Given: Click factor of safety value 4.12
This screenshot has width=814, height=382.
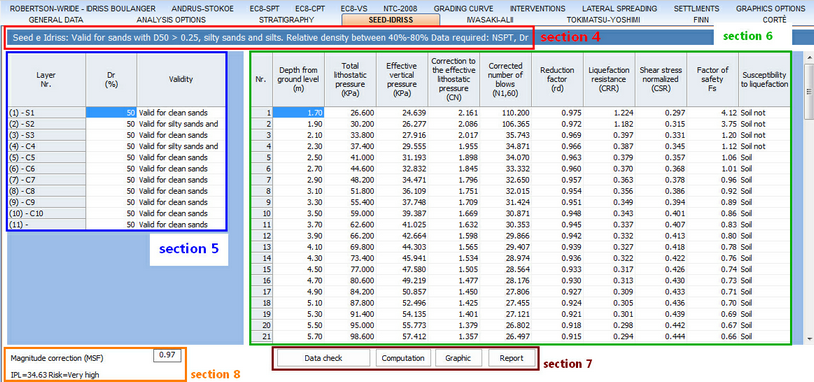Looking at the screenshot, I should (713, 113).
